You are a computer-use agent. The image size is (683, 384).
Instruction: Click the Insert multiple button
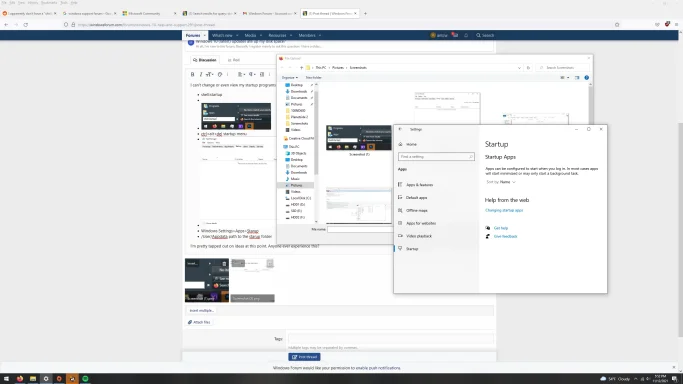[x=201, y=310]
